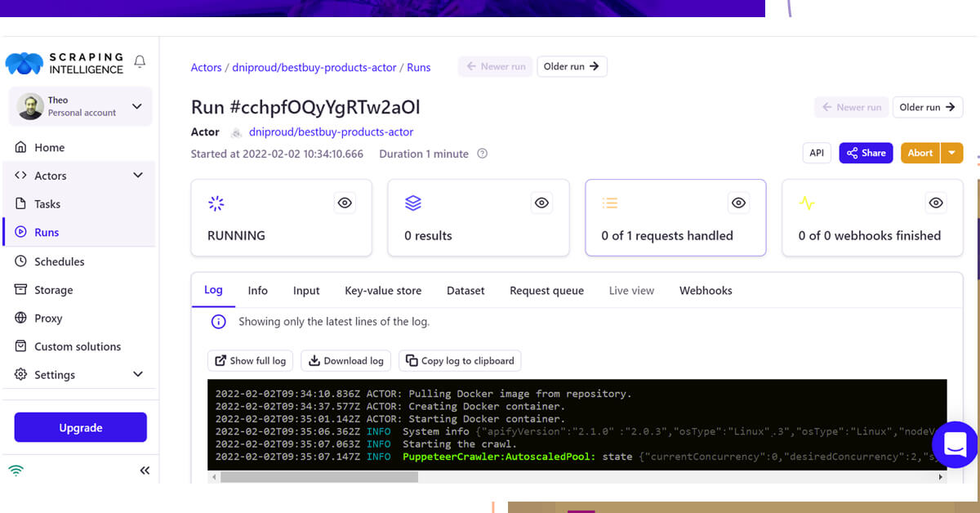Click the green wifi status icon
Screen dimensions: 980x513
[16, 471]
